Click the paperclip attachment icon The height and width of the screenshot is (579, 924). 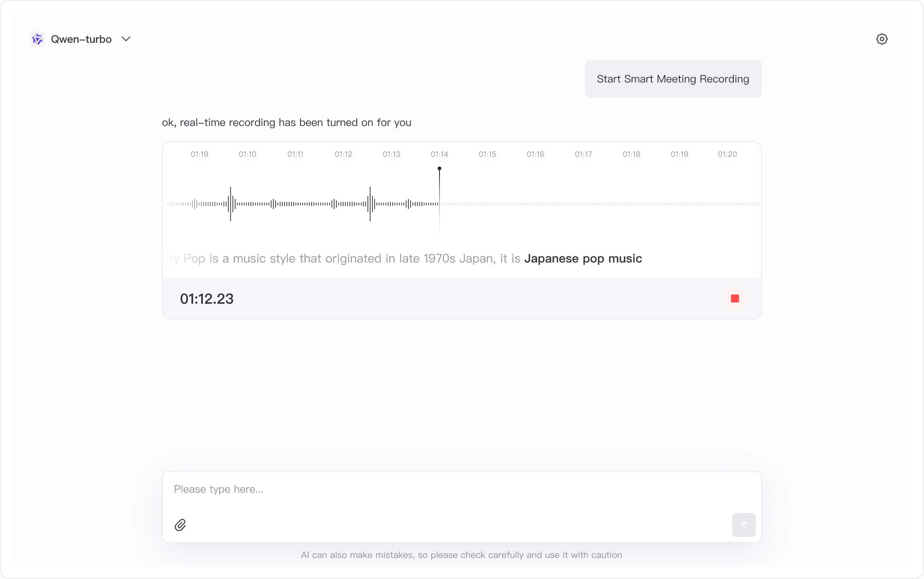(x=180, y=525)
